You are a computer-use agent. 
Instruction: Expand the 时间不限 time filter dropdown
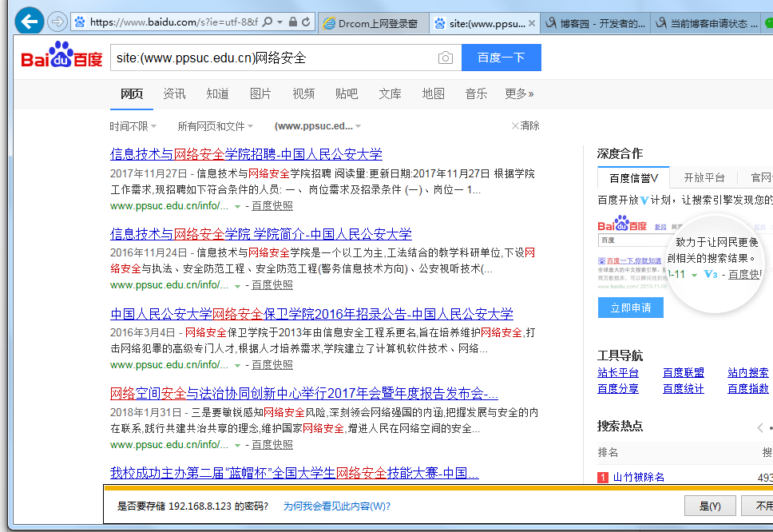133,126
